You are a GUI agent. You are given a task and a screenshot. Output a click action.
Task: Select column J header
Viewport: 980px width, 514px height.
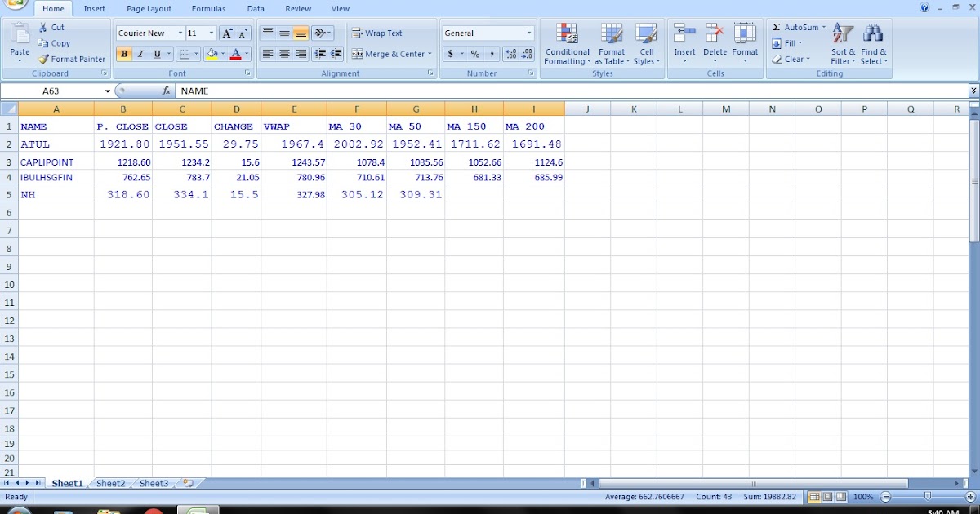pyautogui.click(x=587, y=109)
